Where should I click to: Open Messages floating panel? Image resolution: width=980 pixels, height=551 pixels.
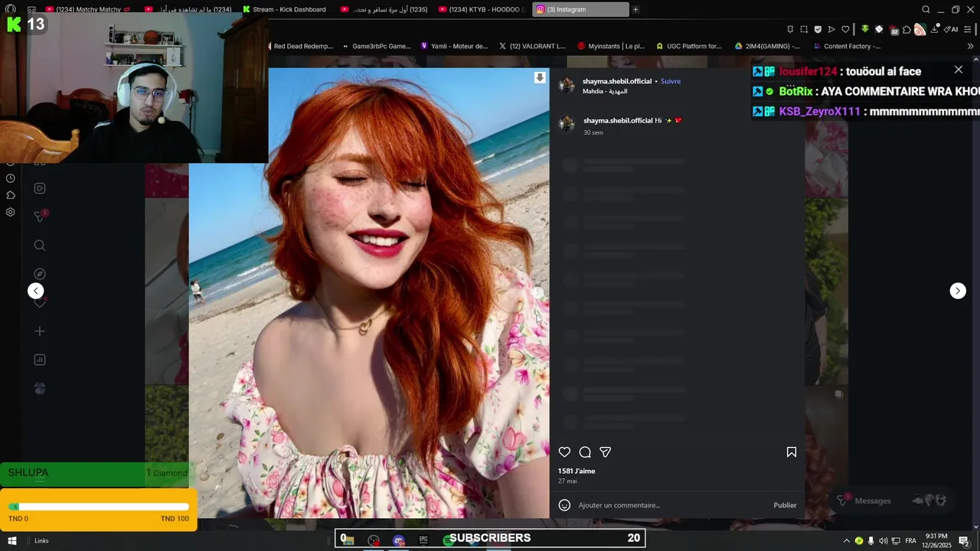pyautogui.click(x=892, y=500)
